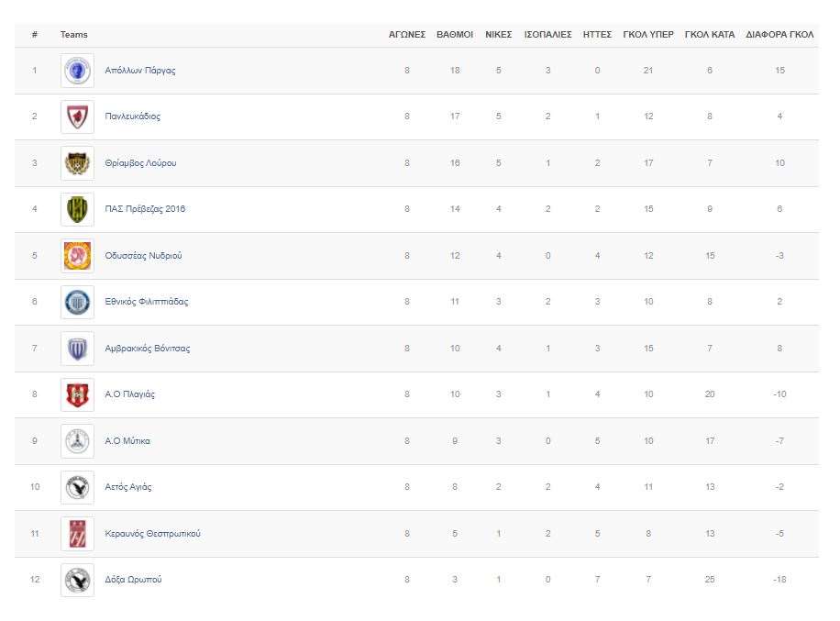The image size is (840, 621).
Task: Click the ΑΓΩΝΕΣ column header
Action: [x=407, y=34]
